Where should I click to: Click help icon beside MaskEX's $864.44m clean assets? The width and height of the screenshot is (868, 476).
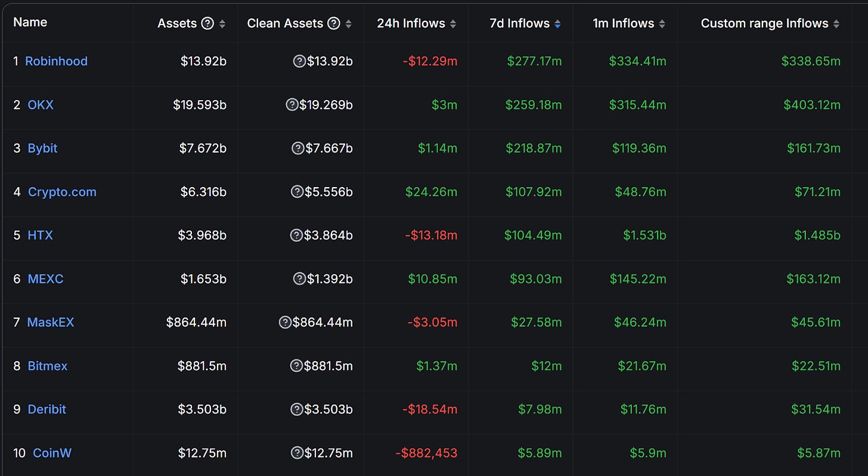click(285, 322)
